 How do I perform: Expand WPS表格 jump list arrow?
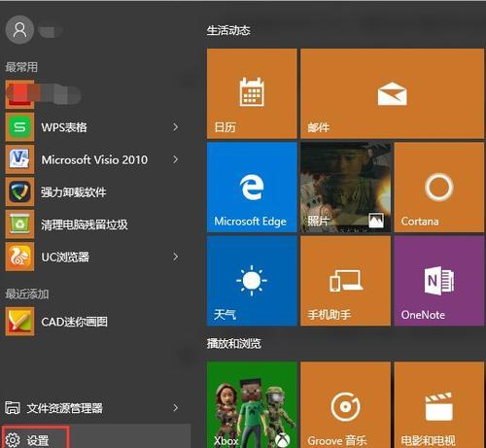coord(175,127)
